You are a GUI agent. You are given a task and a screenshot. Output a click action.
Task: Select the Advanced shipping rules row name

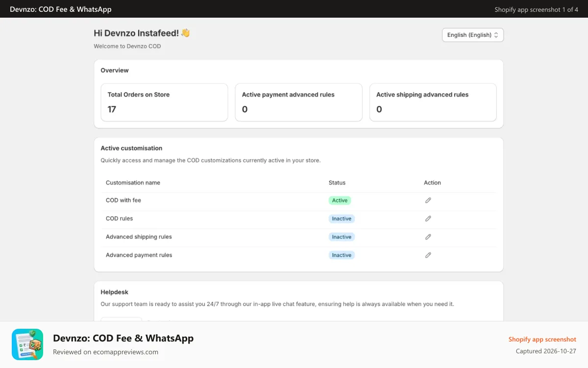click(139, 237)
